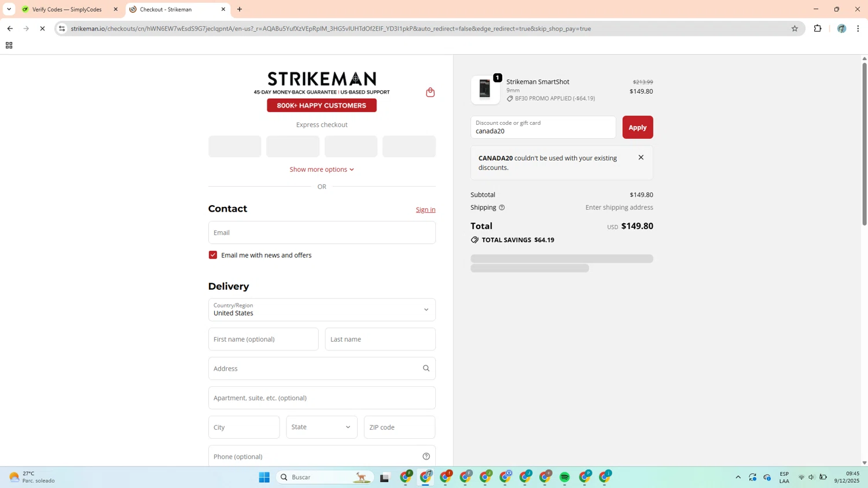Click the shipping info question icon
The width and height of the screenshot is (868, 488).
502,208
